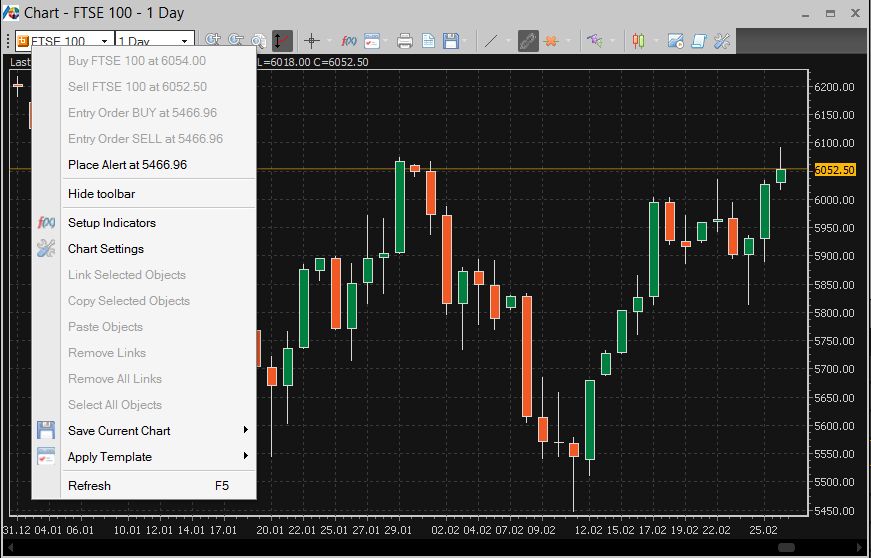
Task: Print the chart using printer icon
Action: point(405,41)
